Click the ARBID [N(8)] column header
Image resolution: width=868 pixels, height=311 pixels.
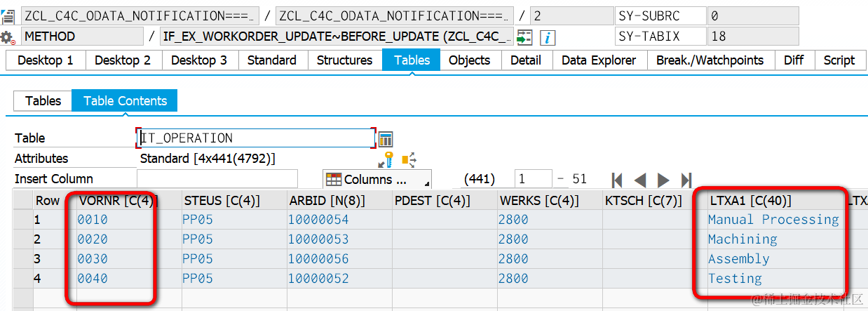pyautogui.click(x=339, y=201)
